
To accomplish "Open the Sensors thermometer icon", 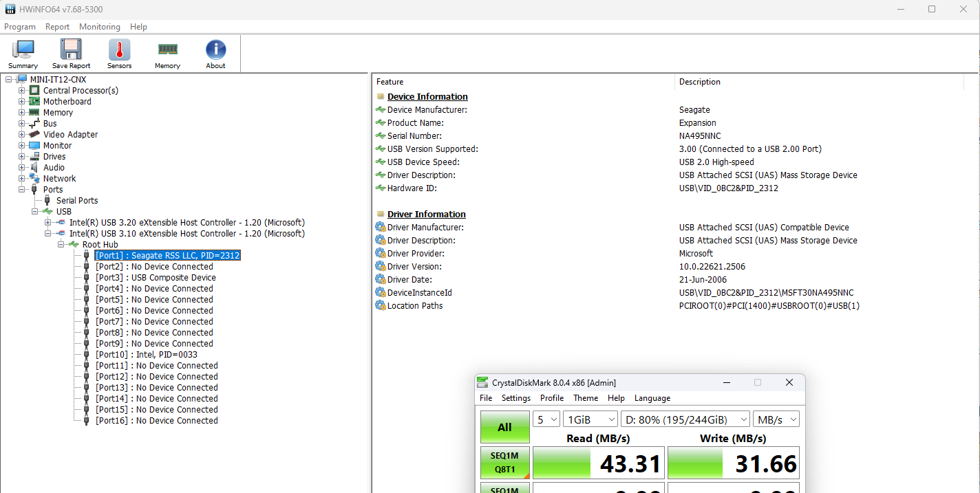I will pos(119,50).
